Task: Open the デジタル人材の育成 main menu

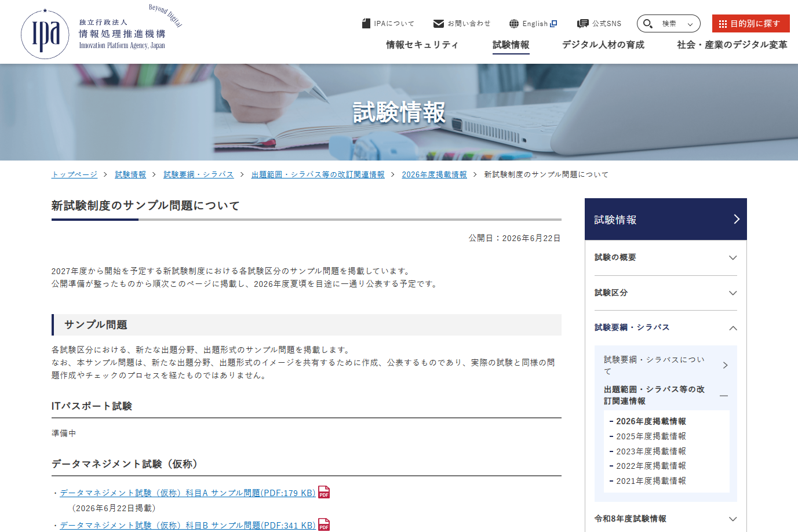Action: [603, 45]
